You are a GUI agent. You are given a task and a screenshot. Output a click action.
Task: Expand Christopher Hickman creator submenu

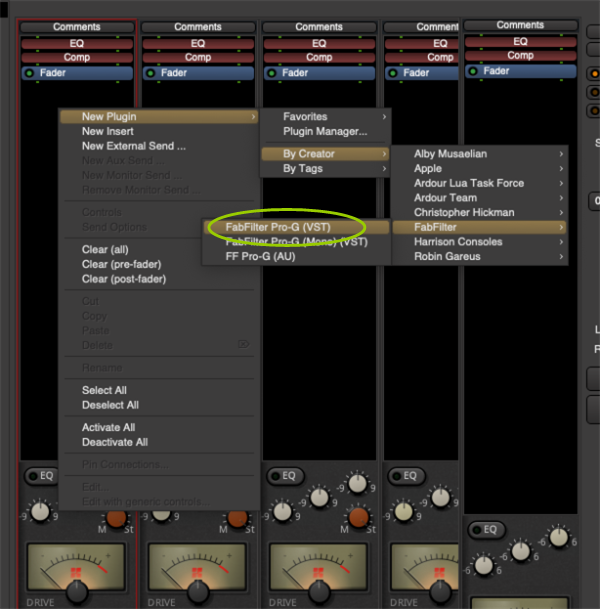(479, 212)
